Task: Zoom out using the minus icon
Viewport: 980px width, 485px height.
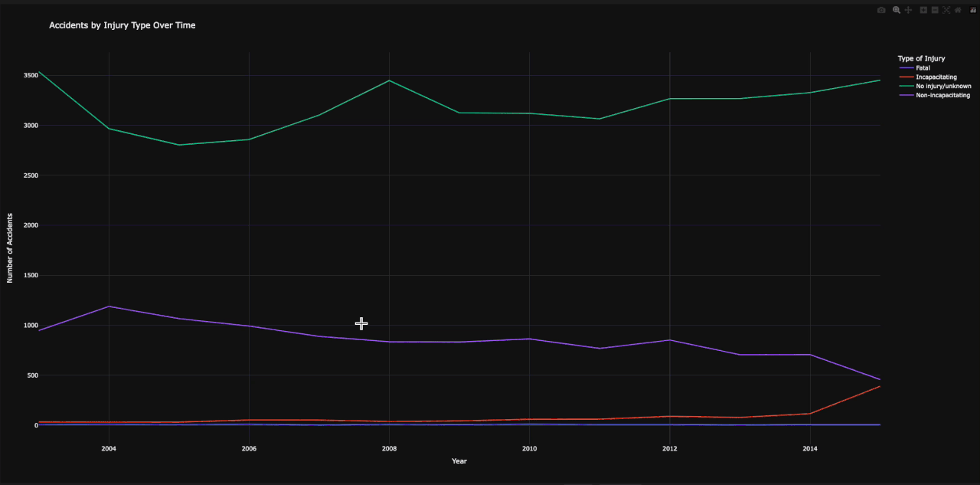Action: [935, 10]
